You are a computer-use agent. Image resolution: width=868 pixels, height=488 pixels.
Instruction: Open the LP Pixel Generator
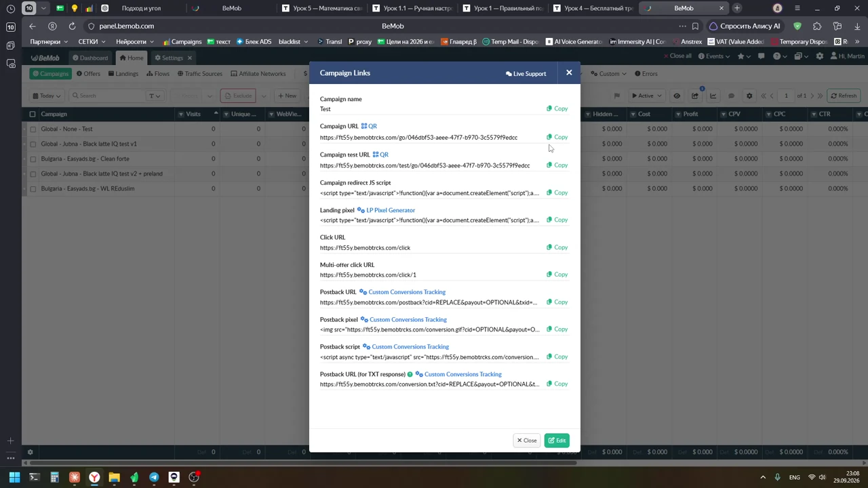click(x=387, y=210)
